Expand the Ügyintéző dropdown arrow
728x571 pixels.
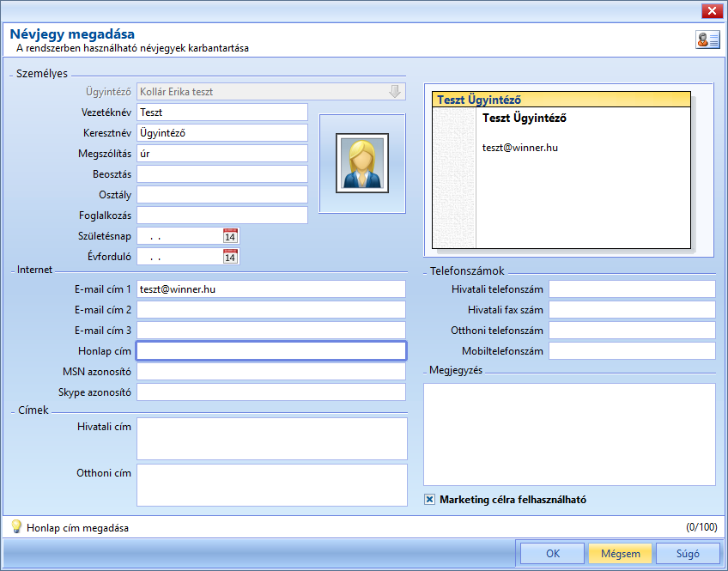point(395,92)
